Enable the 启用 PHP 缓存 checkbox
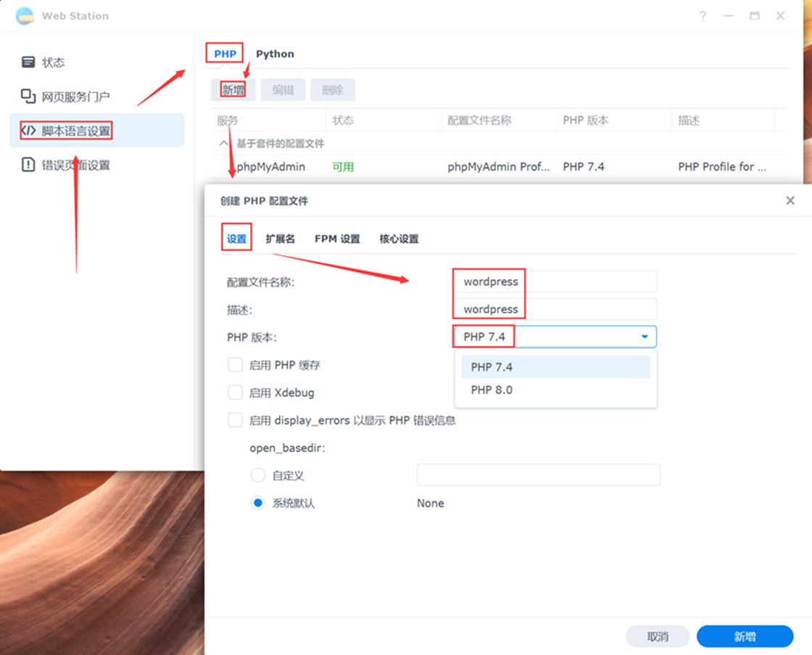The image size is (812, 655). pyautogui.click(x=235, y=365)
